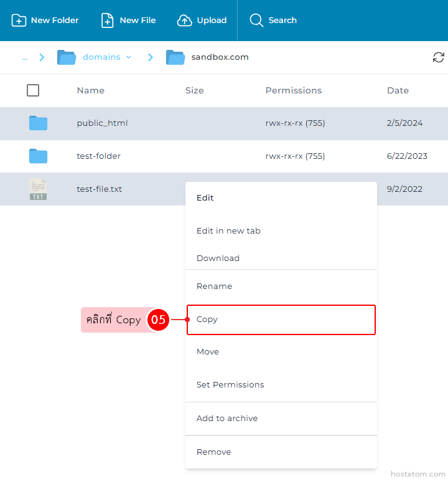
Task: Click the test-folder folder icon
Action: (x=38, y=156)
